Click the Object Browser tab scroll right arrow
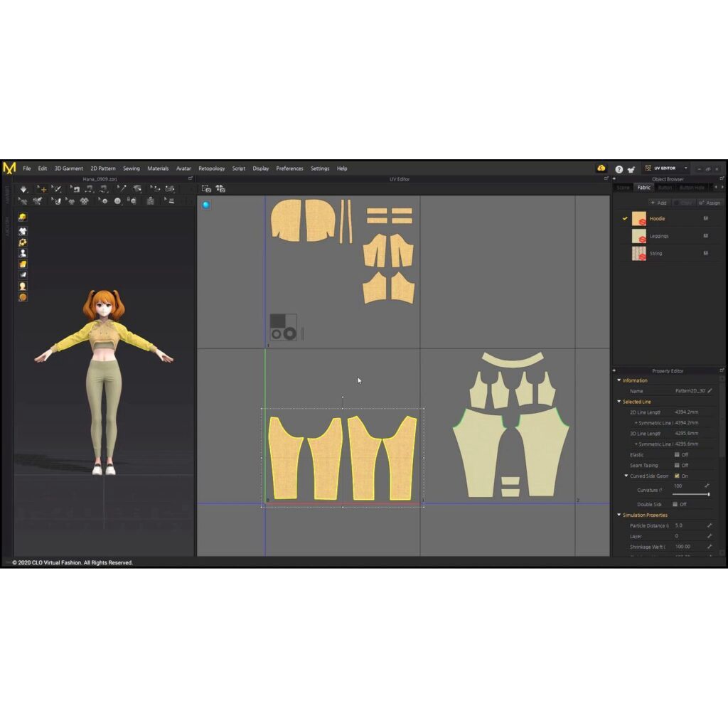Screen dimensions: 728x728 [x=722, y=187]
